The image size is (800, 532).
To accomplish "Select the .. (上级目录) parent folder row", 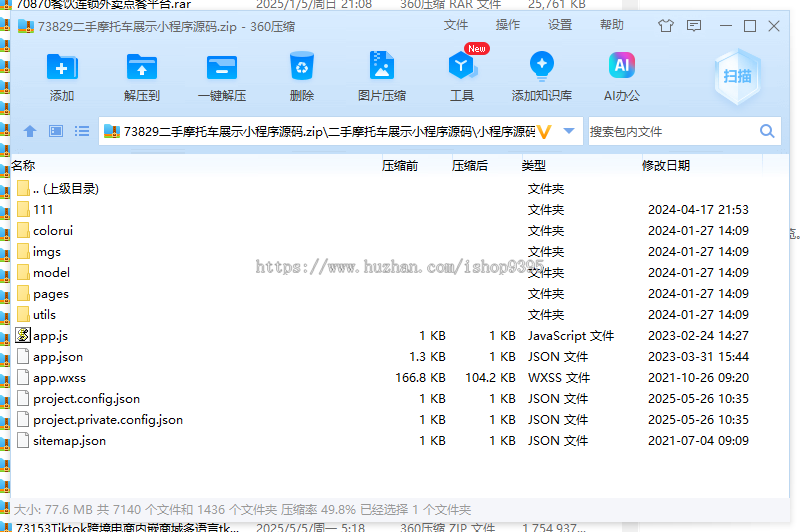I will coord(399,188).
